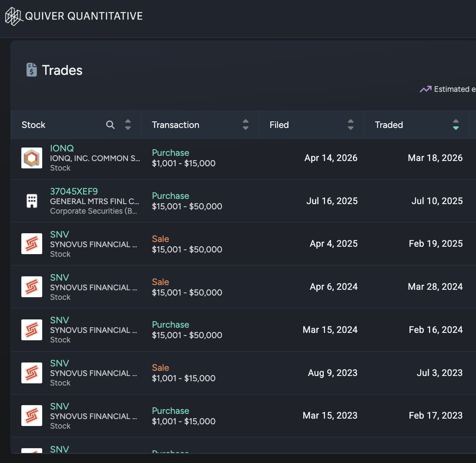
Task: Toggle the Traded column sort order
Action: tap(456, 125)
